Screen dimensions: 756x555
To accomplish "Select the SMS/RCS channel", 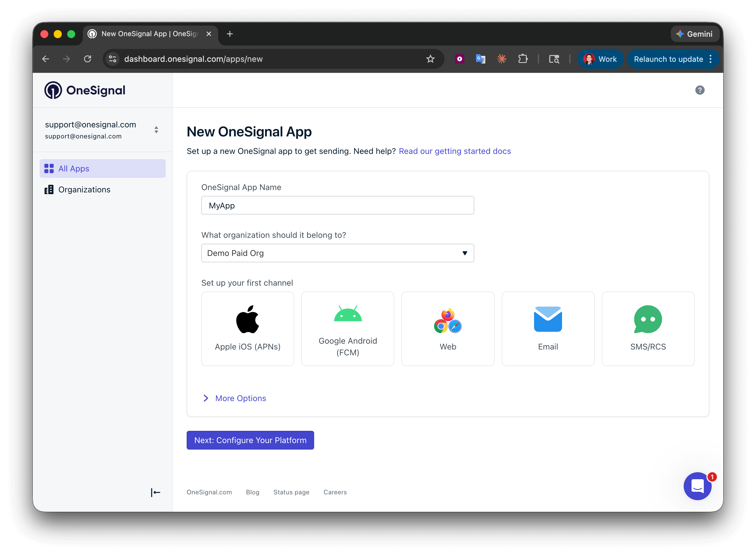I will tap(648, 329).
